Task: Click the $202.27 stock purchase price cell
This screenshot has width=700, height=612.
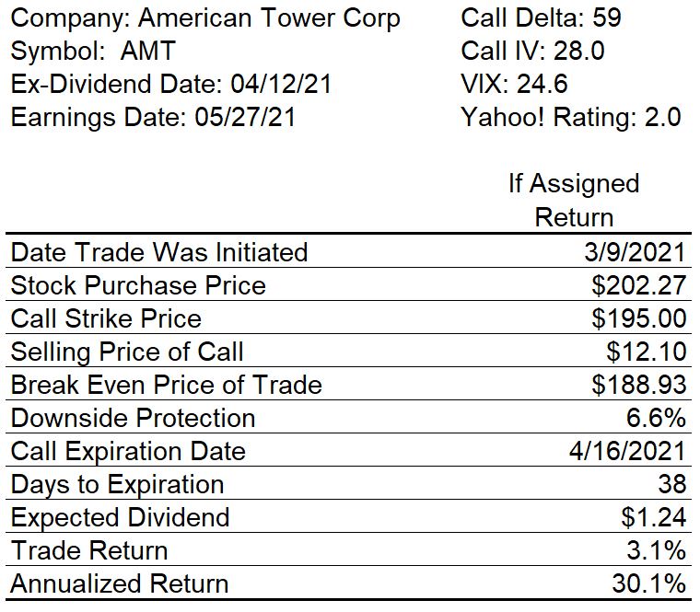Action: tap(639, 285)
